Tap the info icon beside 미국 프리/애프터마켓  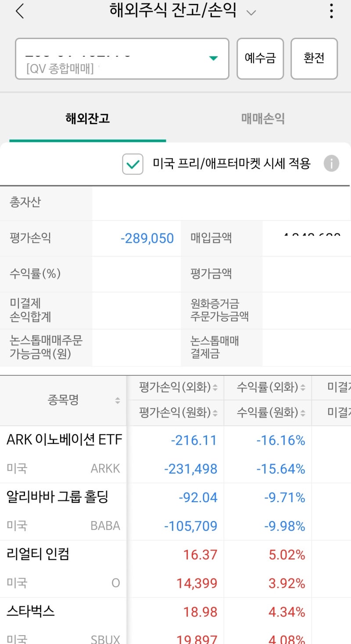[x=332, y=163]
